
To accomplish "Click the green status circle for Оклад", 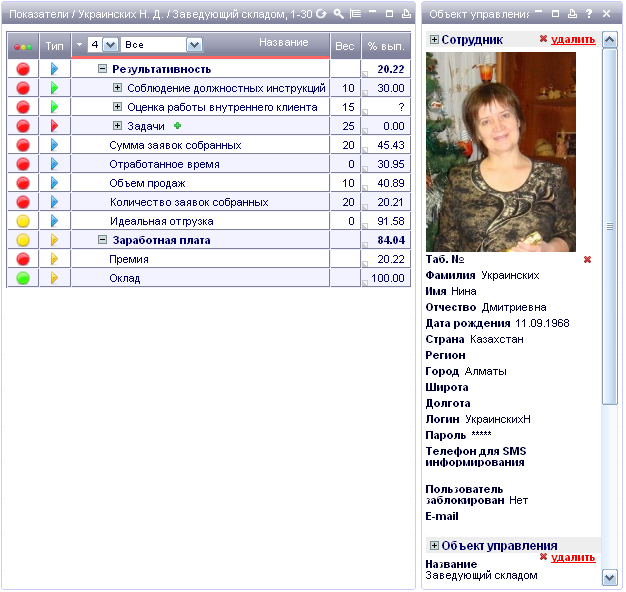I will pos(23,278).
